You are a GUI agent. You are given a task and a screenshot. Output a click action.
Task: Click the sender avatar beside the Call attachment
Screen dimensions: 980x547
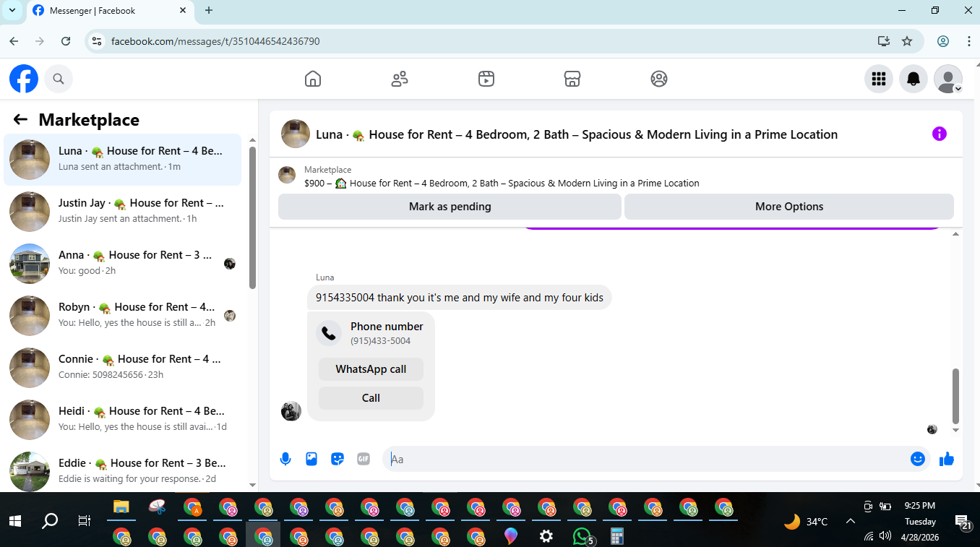pos(291,411)
